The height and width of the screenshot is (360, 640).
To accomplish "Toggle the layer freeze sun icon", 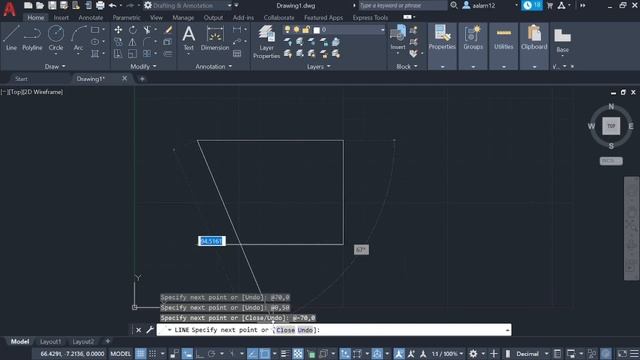I will pos(296,30).
